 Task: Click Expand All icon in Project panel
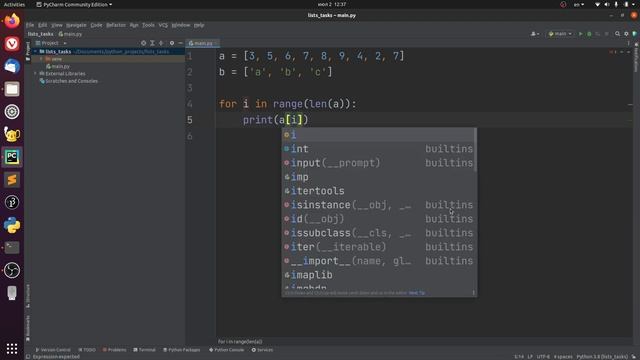coord(152,43)
